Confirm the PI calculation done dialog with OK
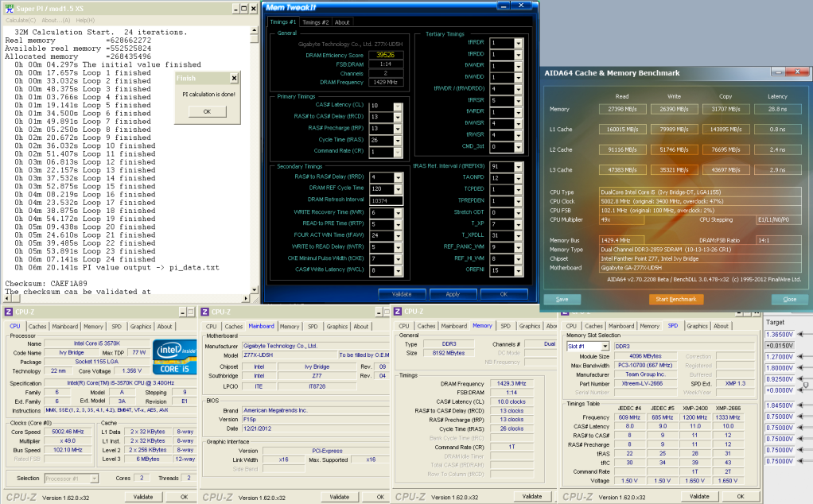The height and width of the screenshot is (504, 813). pyautogui.click(x=206, y=111)
